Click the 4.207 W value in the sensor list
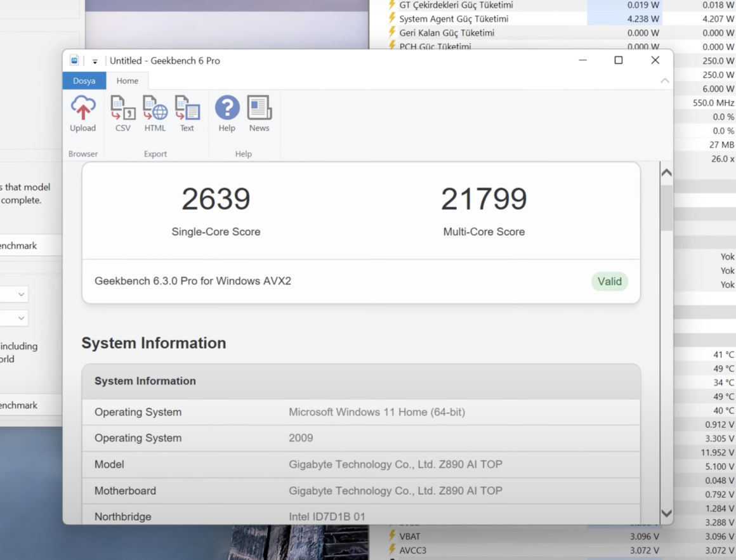 (x=719, y=19)
